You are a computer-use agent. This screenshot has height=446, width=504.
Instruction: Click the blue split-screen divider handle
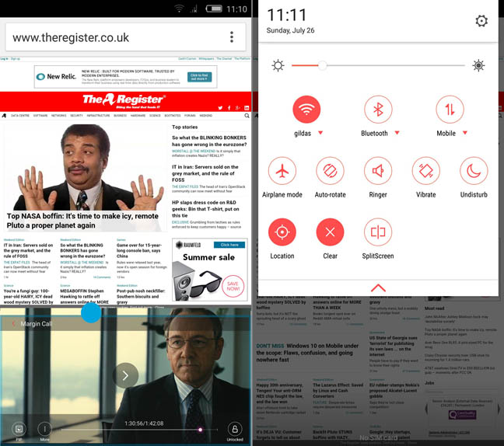(91, 313)
